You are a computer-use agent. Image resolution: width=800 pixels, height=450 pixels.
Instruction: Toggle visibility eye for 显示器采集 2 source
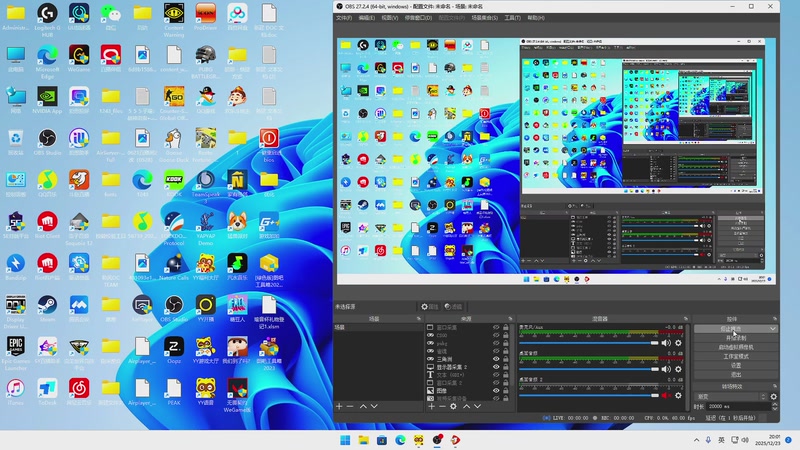click(496, 367)
